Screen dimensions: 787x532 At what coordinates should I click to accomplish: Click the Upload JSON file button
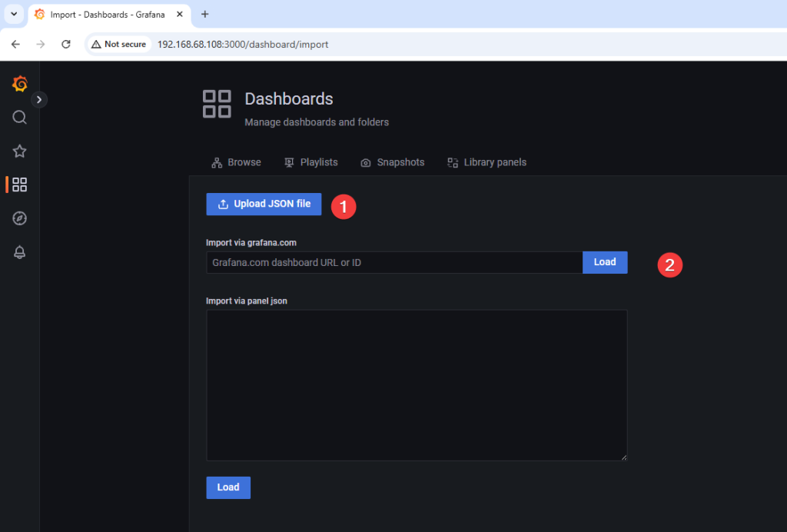264,204
